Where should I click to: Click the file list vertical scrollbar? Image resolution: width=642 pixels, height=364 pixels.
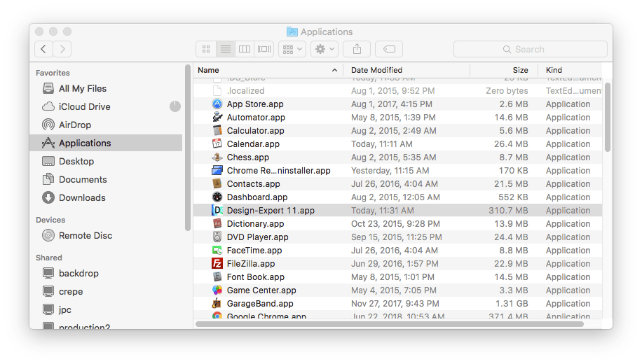coord(608,117)
